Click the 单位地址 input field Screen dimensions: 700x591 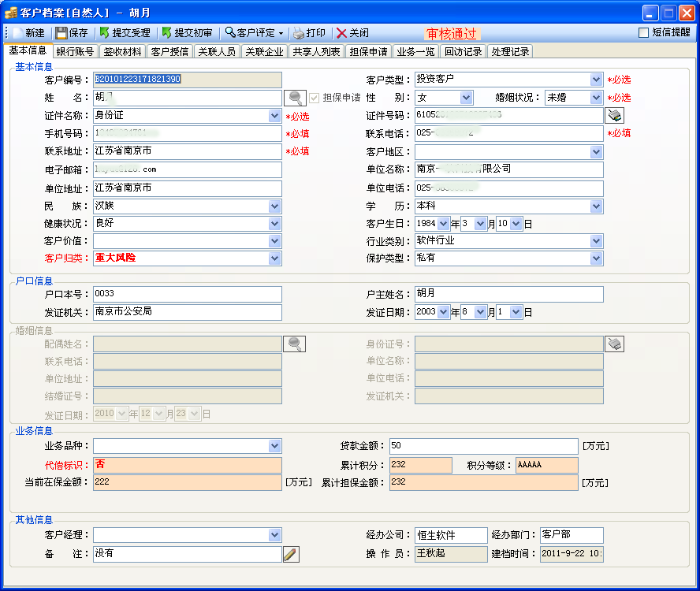click(x=188, y=188)
